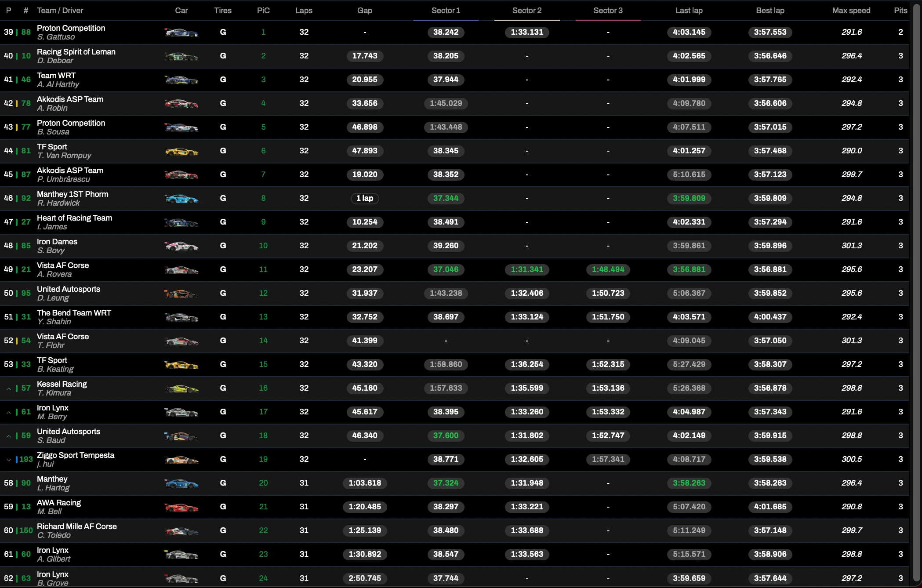Click Ziggo Sport Tempesta car icon
Screen dimensions: 922x588
181,459
